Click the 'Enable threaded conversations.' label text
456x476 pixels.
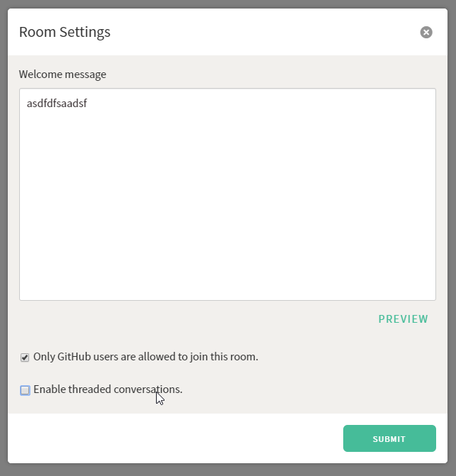108,389
